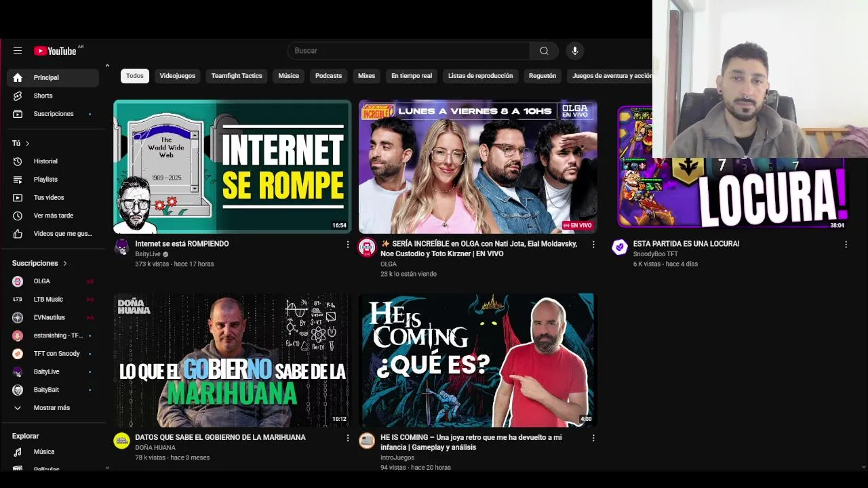Open the SnoodyBoo TFT channel link
The width and height of the screenshot is (868, 488).
(x=655, y=254)
